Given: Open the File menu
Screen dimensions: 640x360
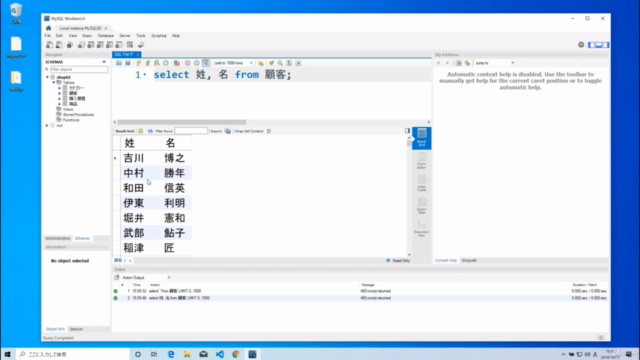Looking at the screenshot, I should (x=47, y=36).
